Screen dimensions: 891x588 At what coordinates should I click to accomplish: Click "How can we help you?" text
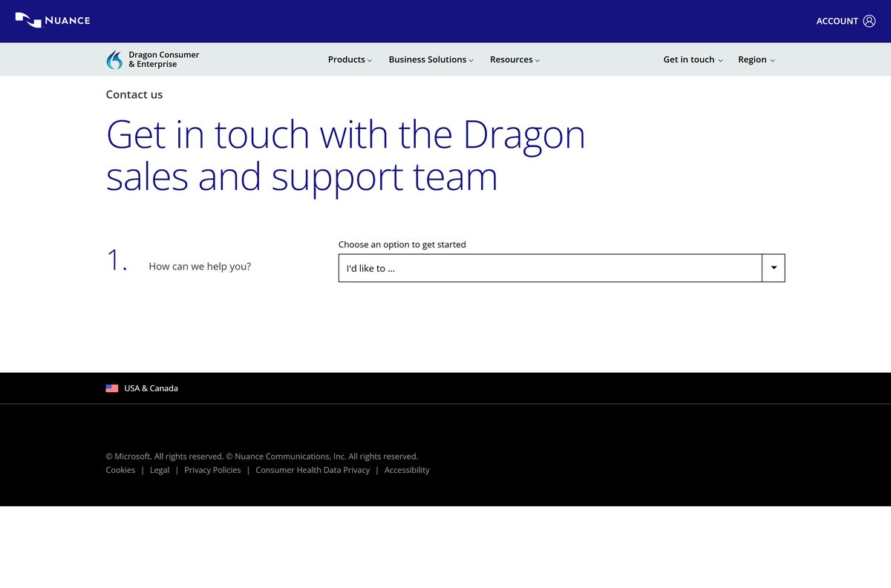tap(200, 267)
